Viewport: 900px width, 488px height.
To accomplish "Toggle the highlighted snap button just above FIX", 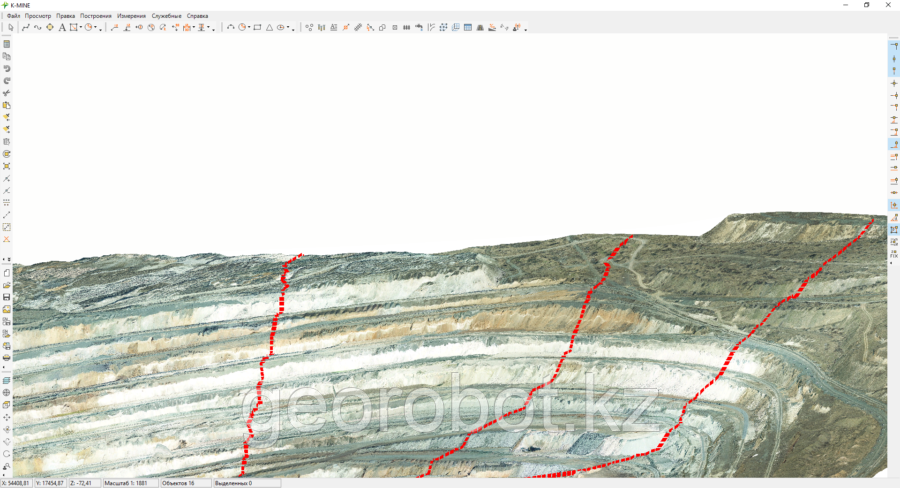I will coord(893,229).
